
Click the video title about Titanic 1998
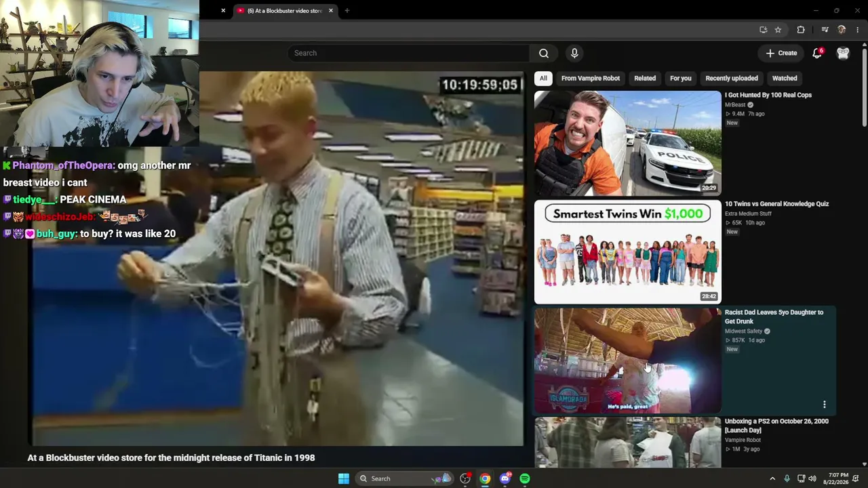[171, 458]
